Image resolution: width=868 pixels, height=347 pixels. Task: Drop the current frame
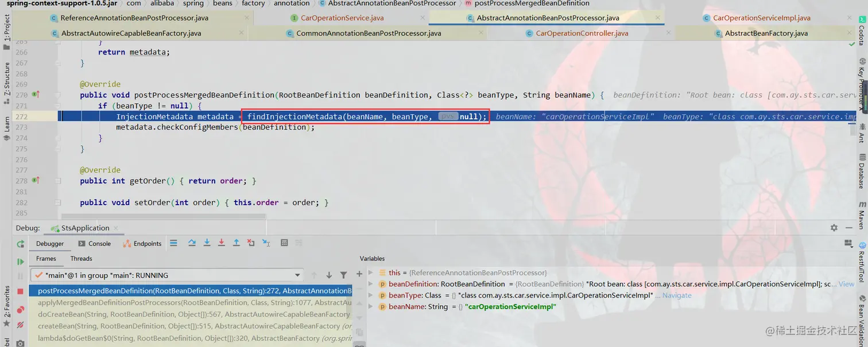(251, 243)
